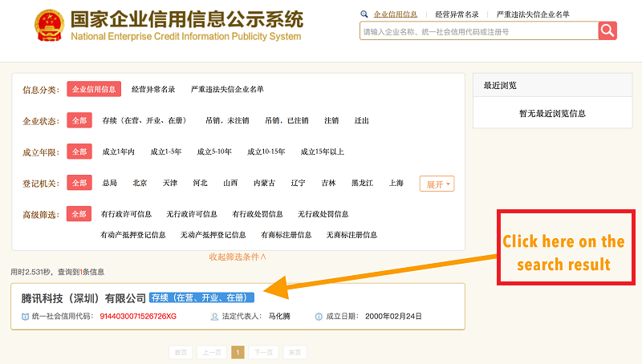This screenshot has width=642, height=364.
Task: Click the small magnifier beside 企业信用信息 tab
Action: (364, 14)
